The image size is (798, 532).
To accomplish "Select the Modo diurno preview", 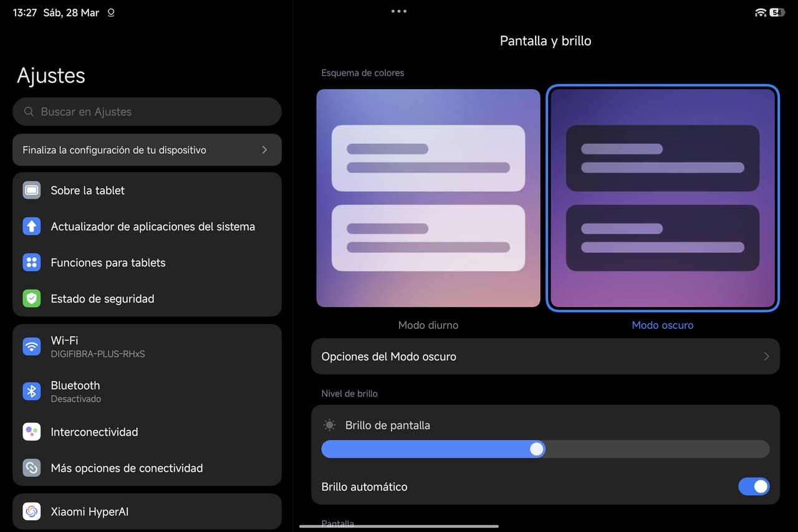I will point(428,198).
